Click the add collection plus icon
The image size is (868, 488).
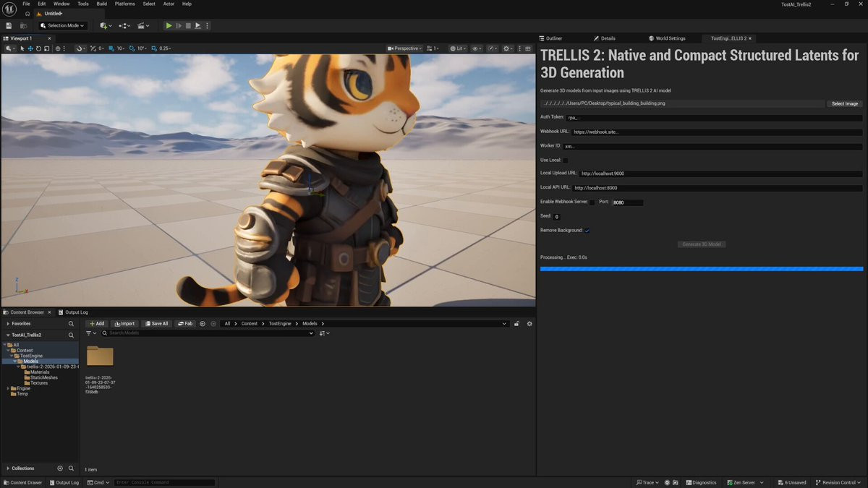tap(60, 468)
